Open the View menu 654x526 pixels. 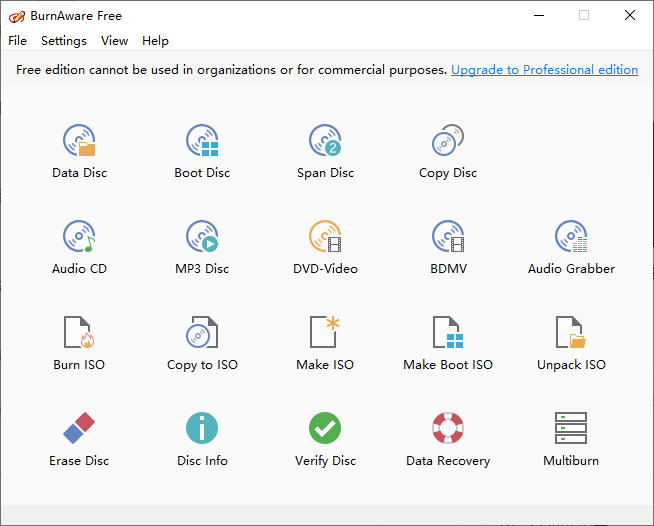(x=114, y=41)
